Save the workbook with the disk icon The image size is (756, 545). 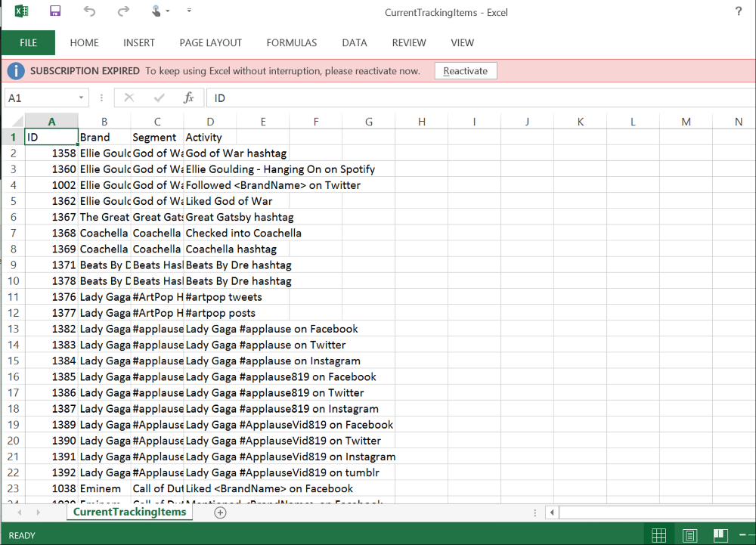[55, 11]
